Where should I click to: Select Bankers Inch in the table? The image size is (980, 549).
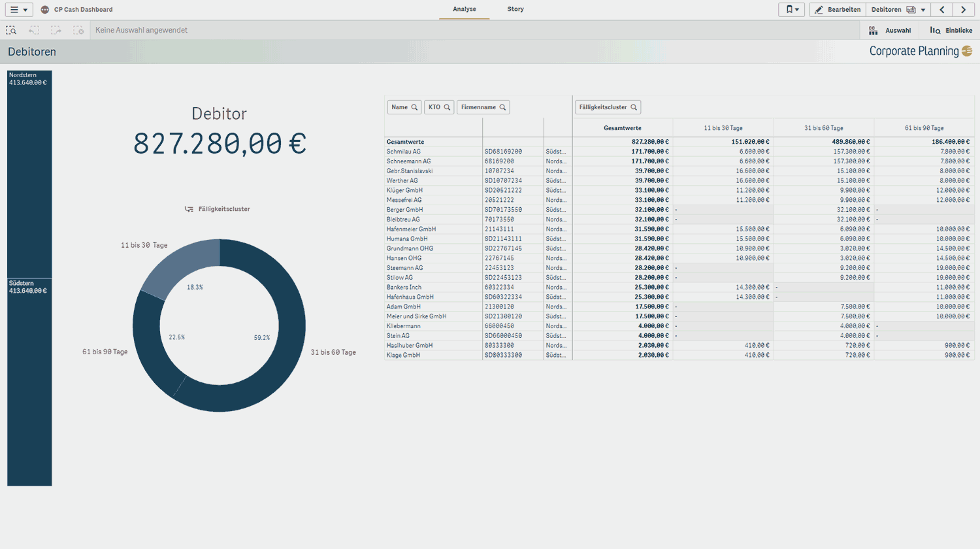[x=404, y=288]
